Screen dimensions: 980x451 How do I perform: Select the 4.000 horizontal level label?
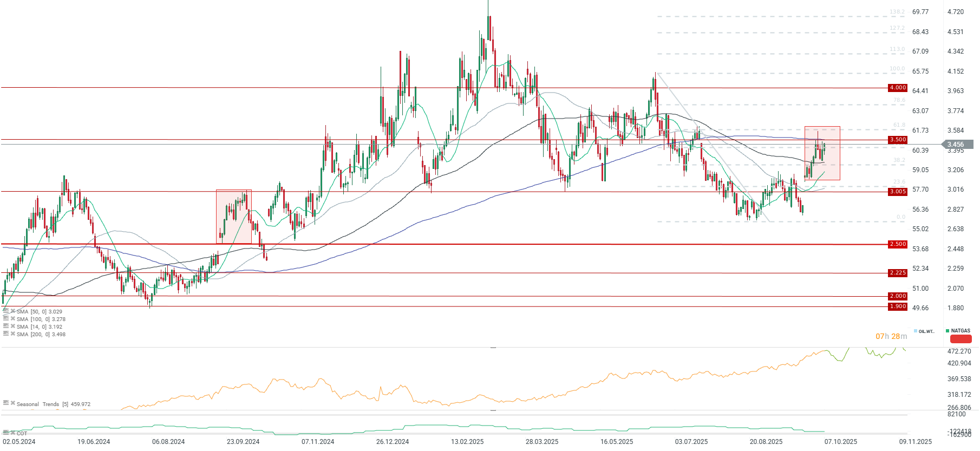[x=898, y=88]
